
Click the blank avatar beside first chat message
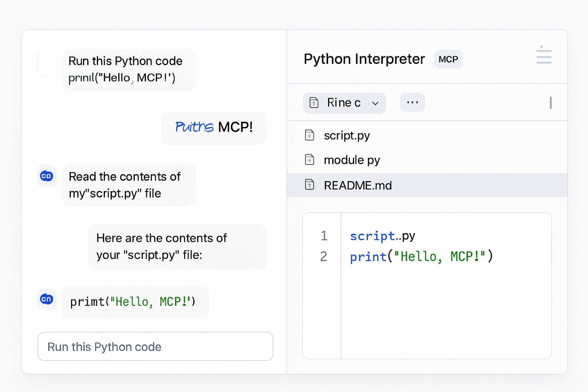[47, 62]
